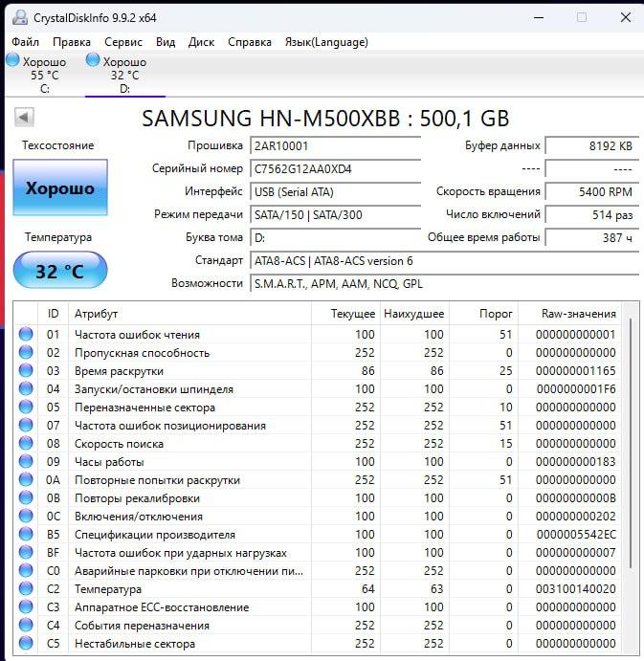Click status icon for attribute 02
Viewport: 644px width, 661px height.
pos(26,352)
